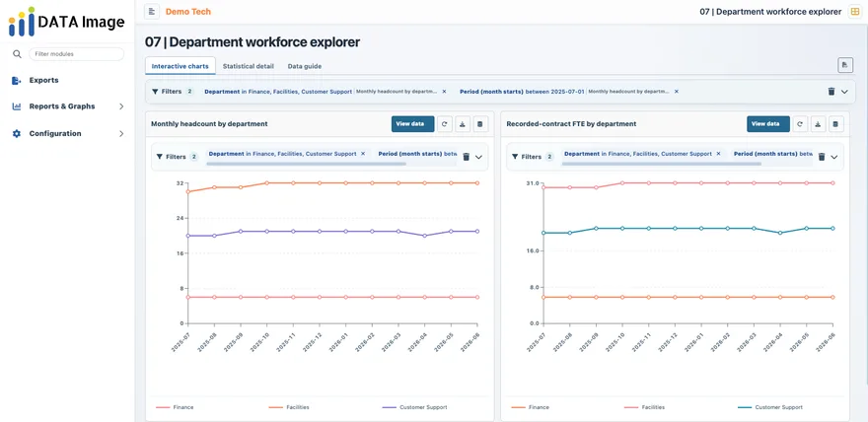Focus the Filter modules search field
The width and height of the screenshot is (868, 422).
[76, 54]
